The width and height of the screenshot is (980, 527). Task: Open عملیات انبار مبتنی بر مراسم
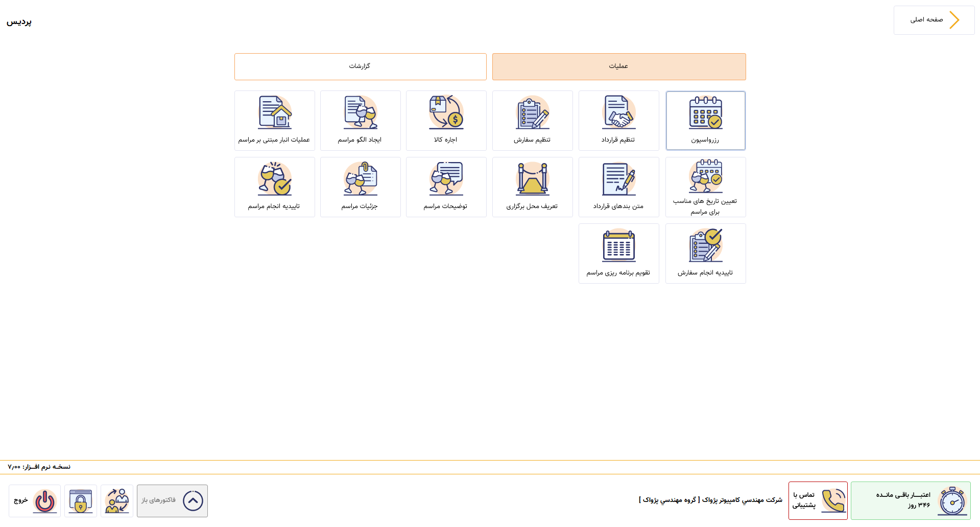pos(274,113)
